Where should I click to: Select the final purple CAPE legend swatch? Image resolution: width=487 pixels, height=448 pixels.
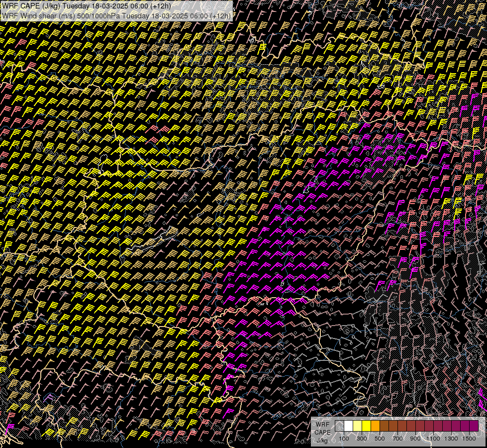pos(474,426)
